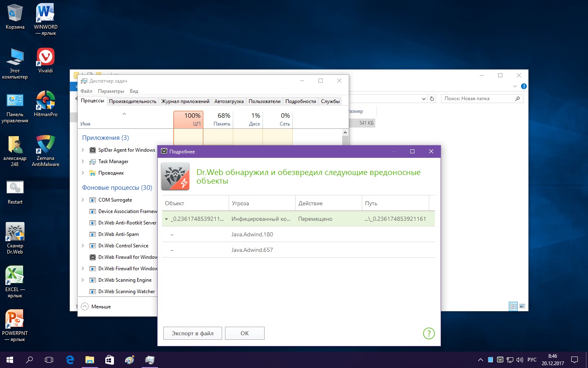The width and height of the screenshot is (588, 368).
Task: Expand the SpIDer Agent for Windows process
Action: (x=83, y=150)
